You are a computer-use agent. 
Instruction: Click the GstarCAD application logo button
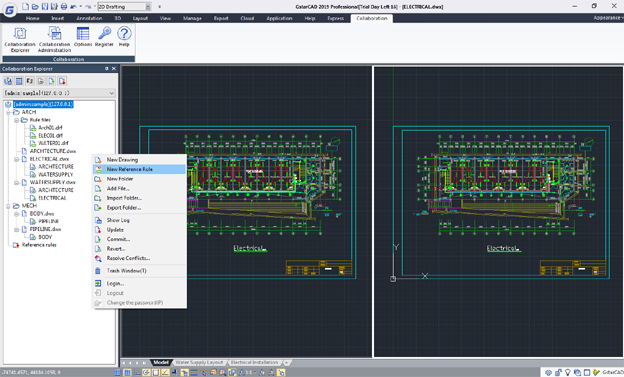tap(10, 10)
